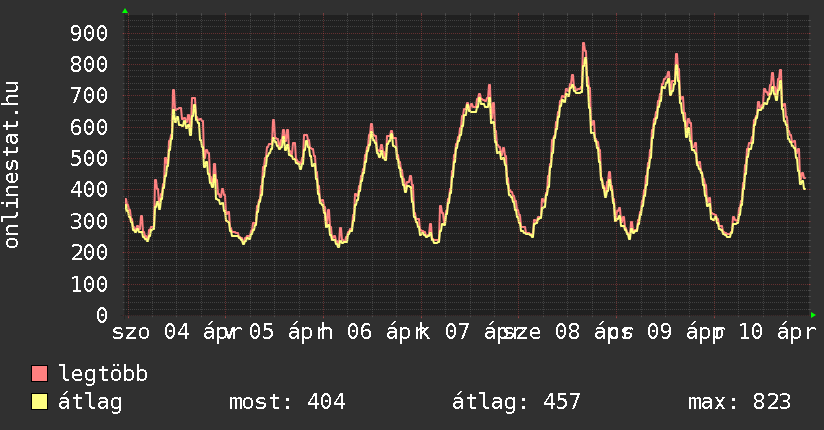The image size is (824, 430).
Task: Click the 0 y-axis label
Action: click(101, 315)
